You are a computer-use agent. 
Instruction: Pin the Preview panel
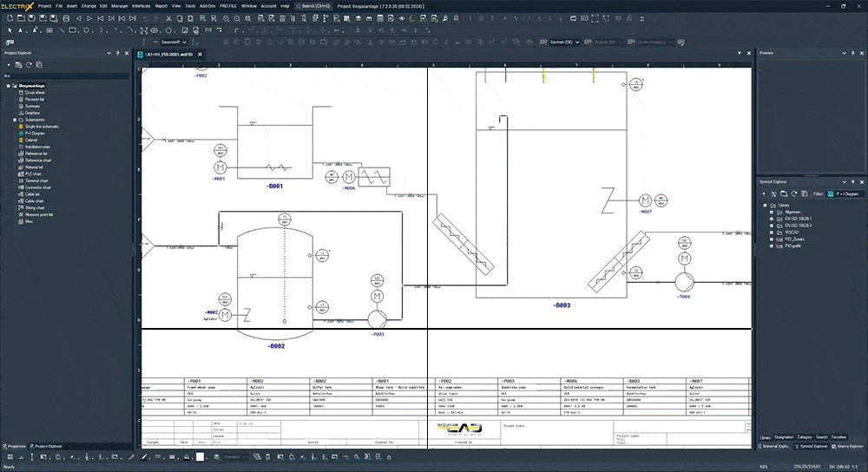tap(852, 53)
